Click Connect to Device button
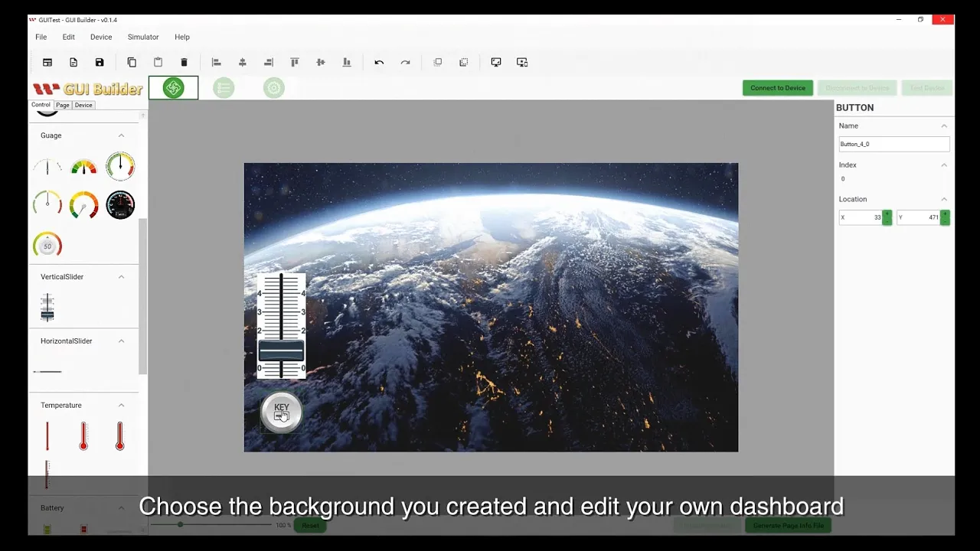980x551 pixels. pos(778,88)
